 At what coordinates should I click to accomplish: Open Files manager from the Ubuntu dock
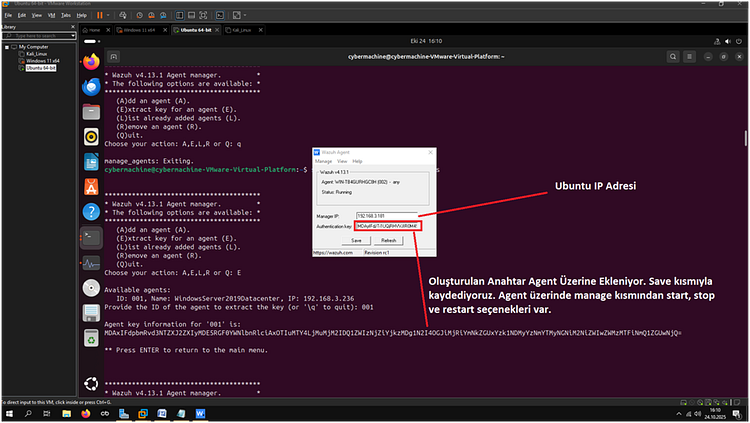click(x=91, y=112)
